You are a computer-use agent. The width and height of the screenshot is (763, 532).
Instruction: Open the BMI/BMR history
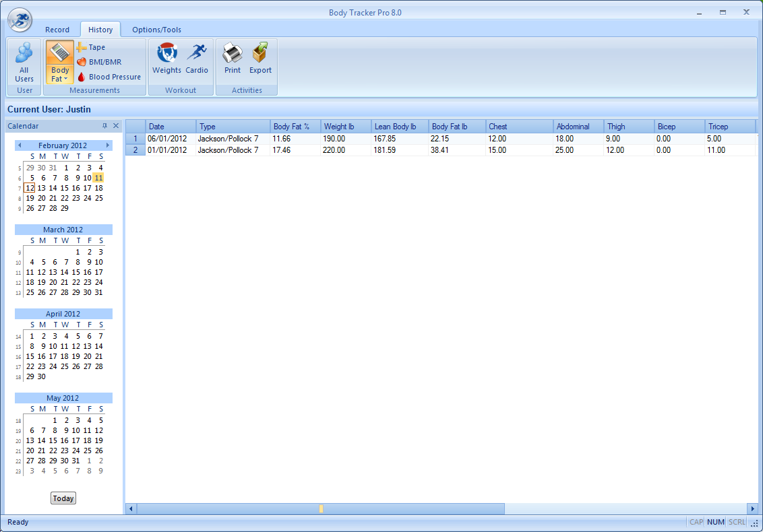99,62
